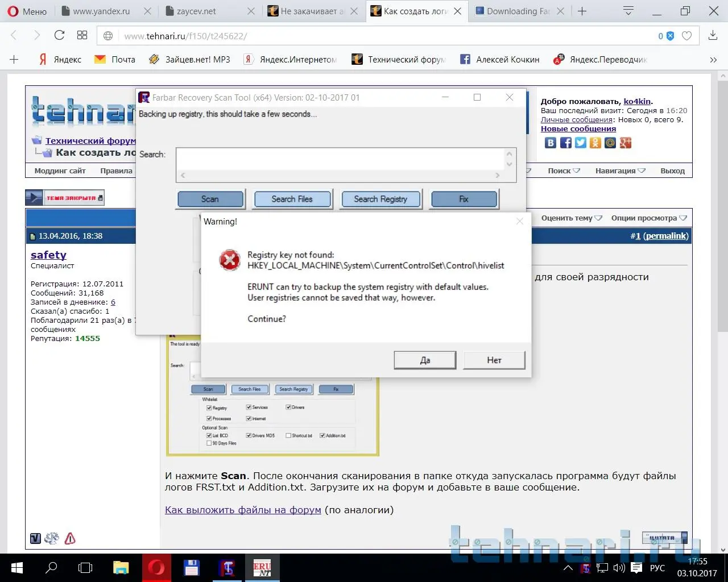Open the Зайцев.нет! MP3 bookmark

189,59
